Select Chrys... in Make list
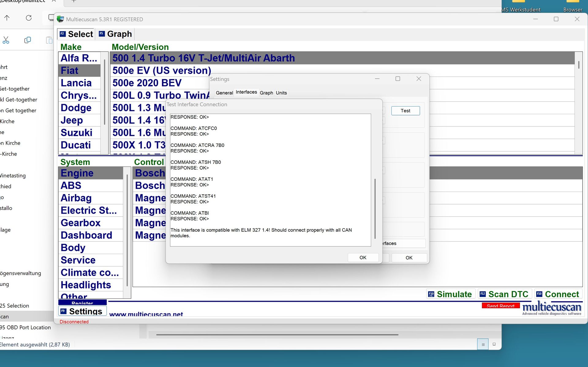The image size is (588, 367). pos(79,95)
